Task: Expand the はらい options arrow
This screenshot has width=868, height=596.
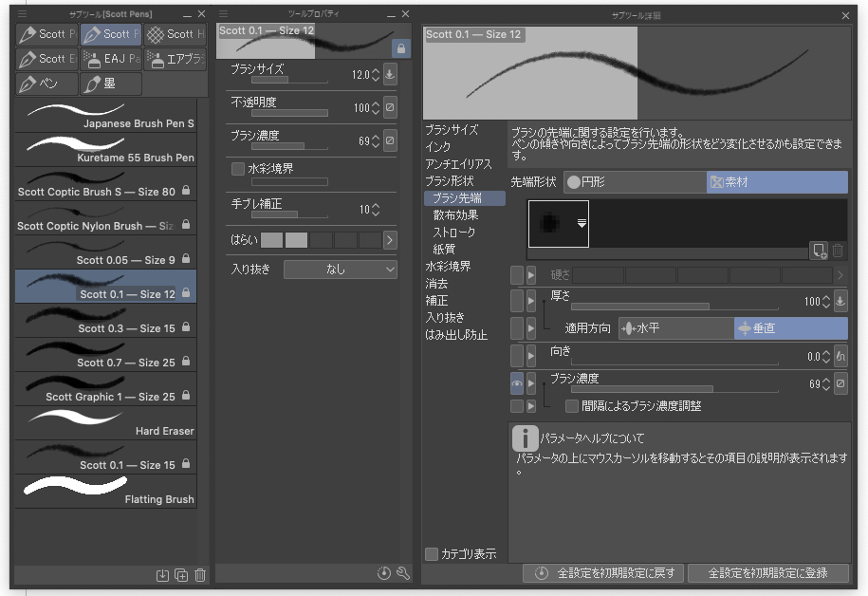Action: coord(390,240)
